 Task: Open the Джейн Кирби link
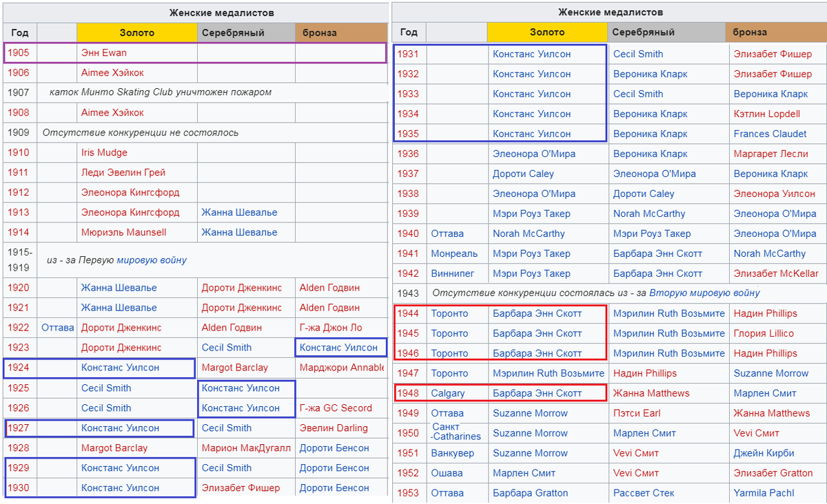pos(764,453)
